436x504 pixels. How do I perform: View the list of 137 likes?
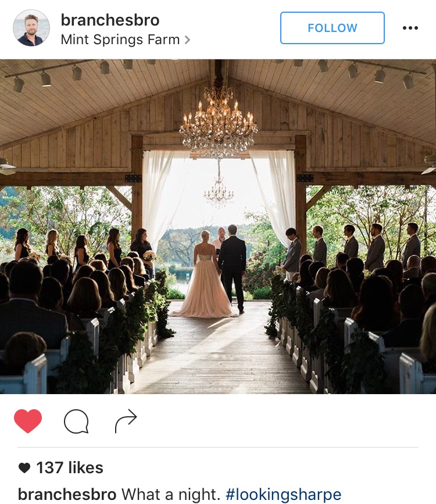(x=69, y=468)
